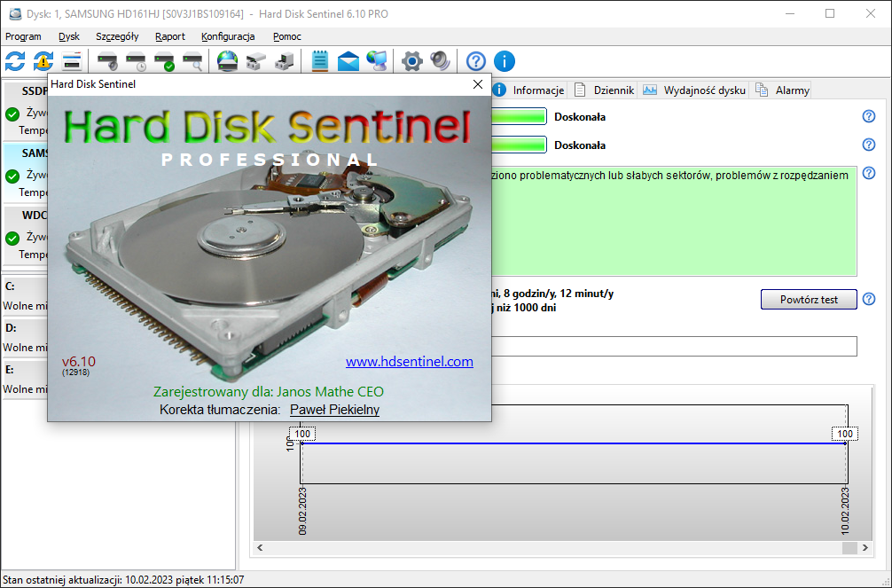The image size is (892, 588).
Task: Select the WDC disk entry in sidebar
Action: 27,234
